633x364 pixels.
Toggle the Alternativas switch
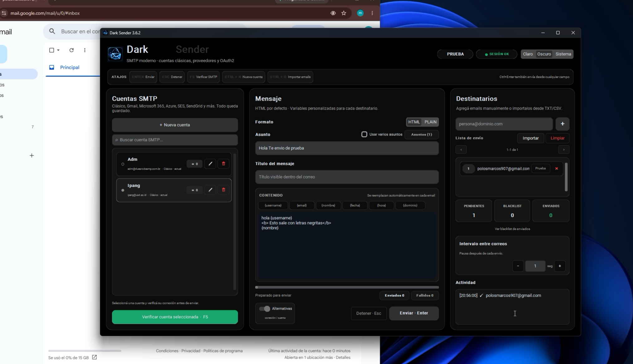pos(265,309)
